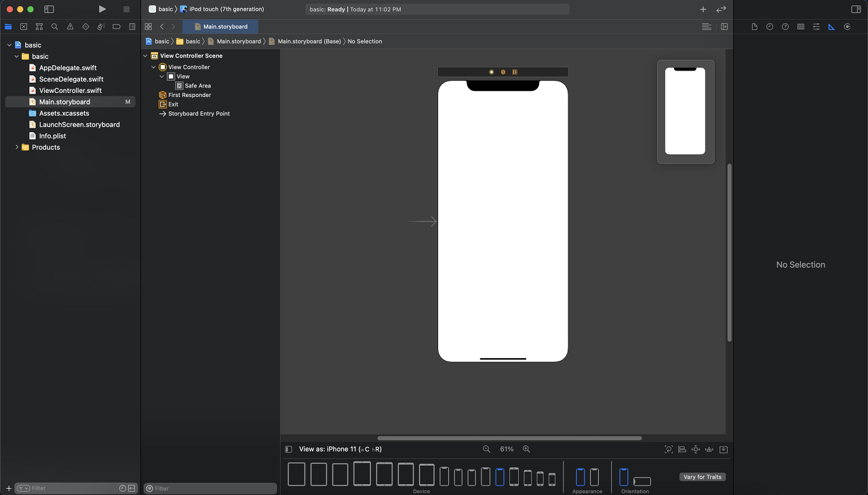The height and width of the screenshot is (495, 868).
Task: Select the Main.storyboard editor tab
Action: pyautogui.click(x=220, y=26)
